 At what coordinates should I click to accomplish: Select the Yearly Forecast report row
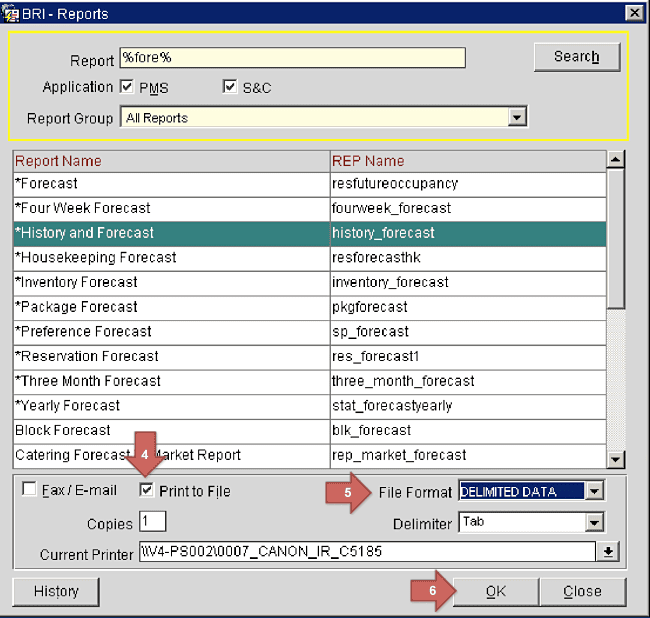click(171, 406)
